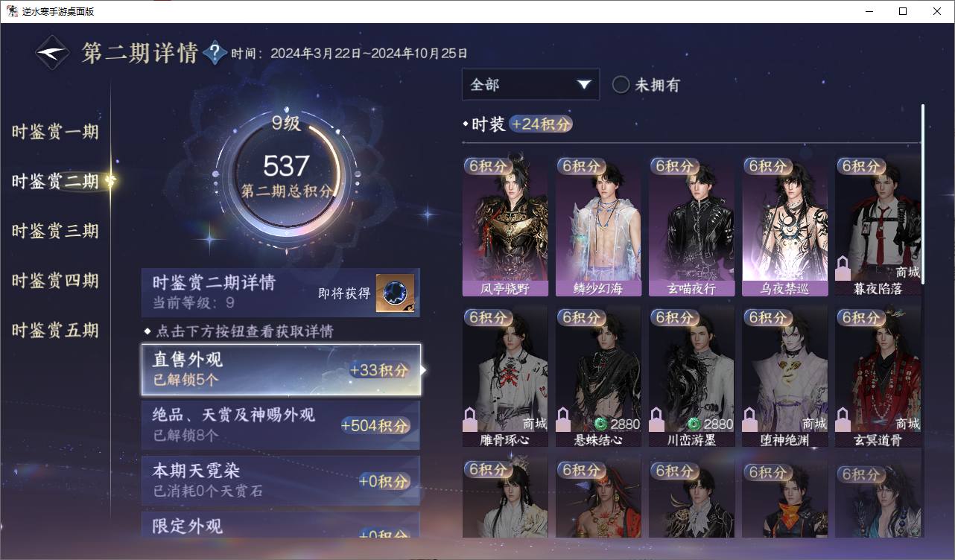Click the outfit list vertical scrollbar

click(922, 194)
